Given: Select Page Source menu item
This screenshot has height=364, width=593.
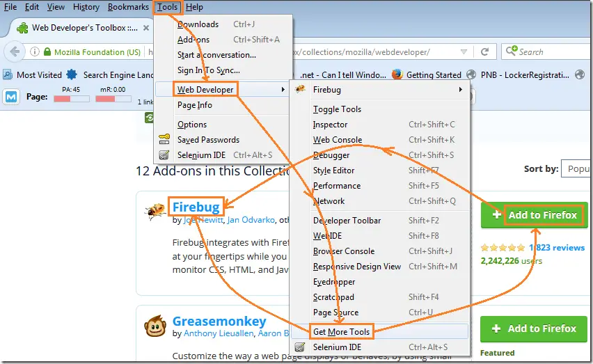Looking at the screenshot, I should (380, 312).
